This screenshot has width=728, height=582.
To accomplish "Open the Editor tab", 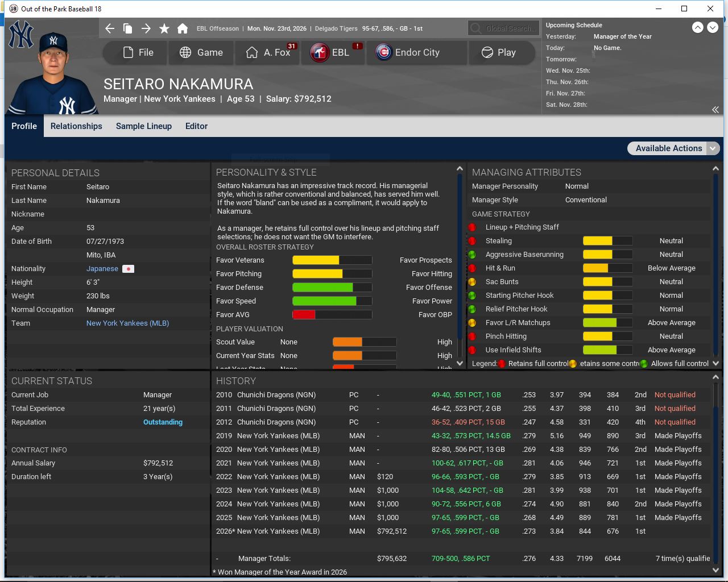I will [196, 126].
